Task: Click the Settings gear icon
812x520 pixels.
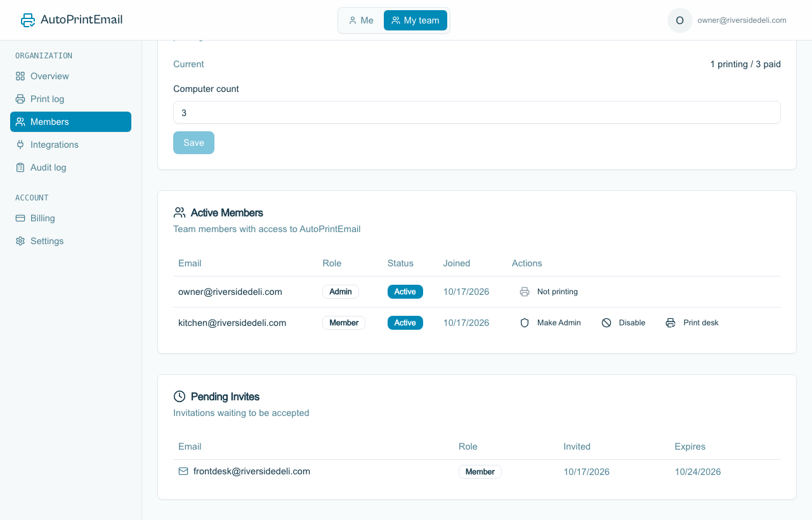Action: pyautogui.click(x=20, y=241)
